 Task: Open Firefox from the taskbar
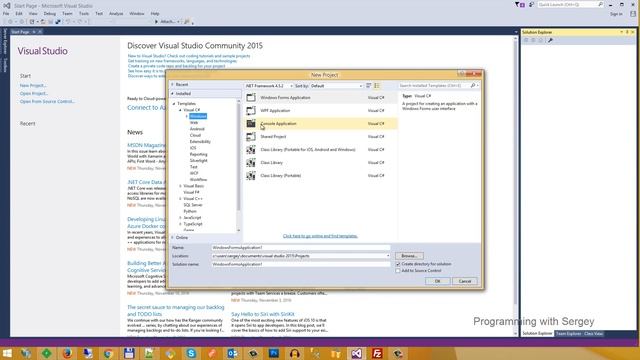click(x=67, y=353)
